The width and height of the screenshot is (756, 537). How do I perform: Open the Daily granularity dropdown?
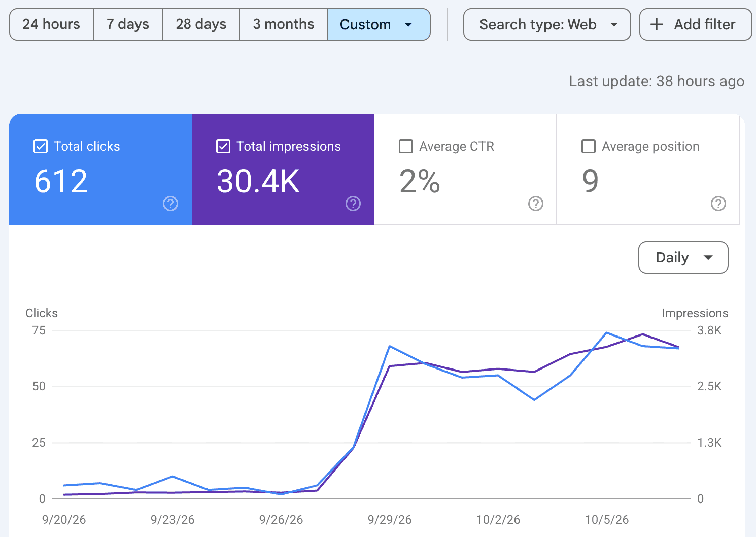point(683,257)
